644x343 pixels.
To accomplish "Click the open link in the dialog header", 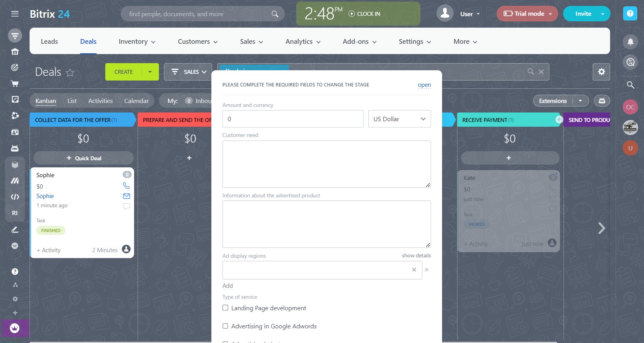I will pos(424,85).
